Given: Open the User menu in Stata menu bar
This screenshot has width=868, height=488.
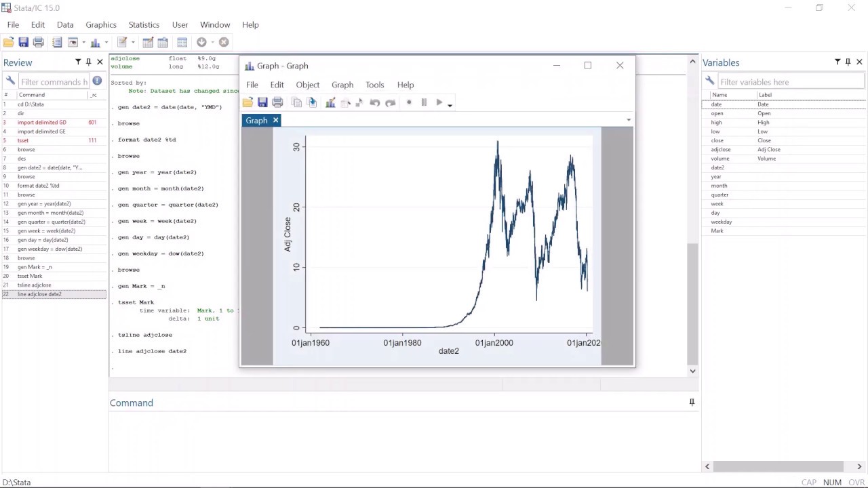Looking at the screenshot, I should coord(180,24).
